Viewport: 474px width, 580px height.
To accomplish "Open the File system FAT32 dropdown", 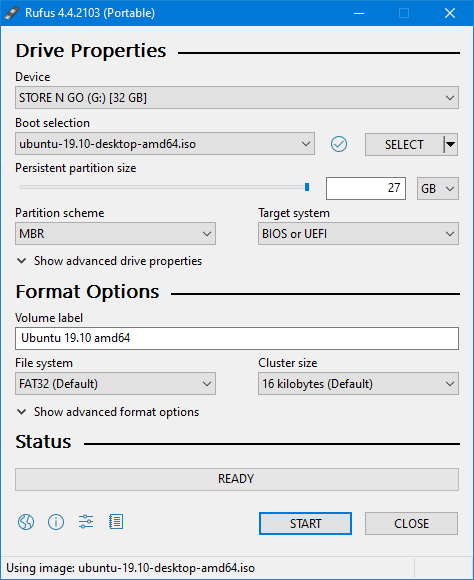I will (115, 384).
